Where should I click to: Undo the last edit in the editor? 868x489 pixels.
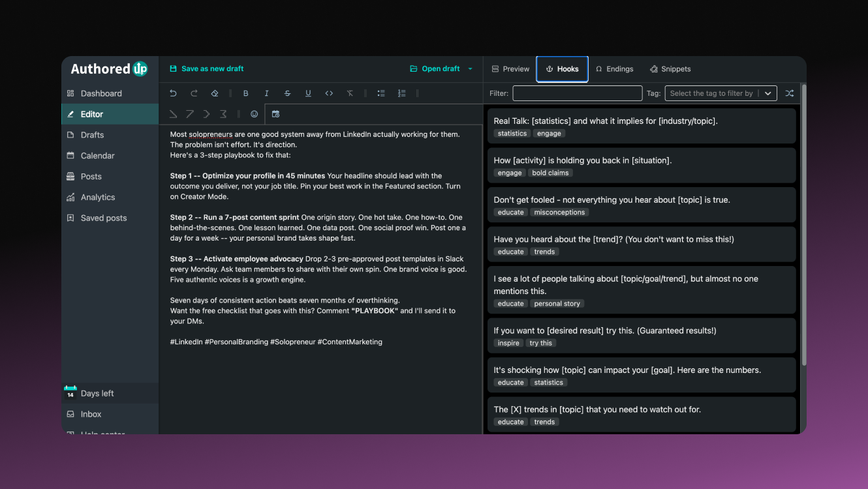point(173,93)
